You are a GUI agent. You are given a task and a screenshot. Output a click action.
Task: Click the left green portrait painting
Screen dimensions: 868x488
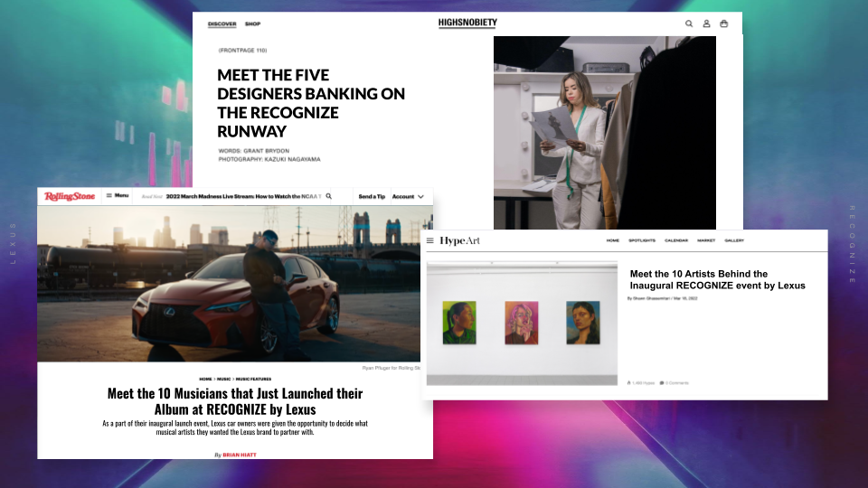point(459,323)
